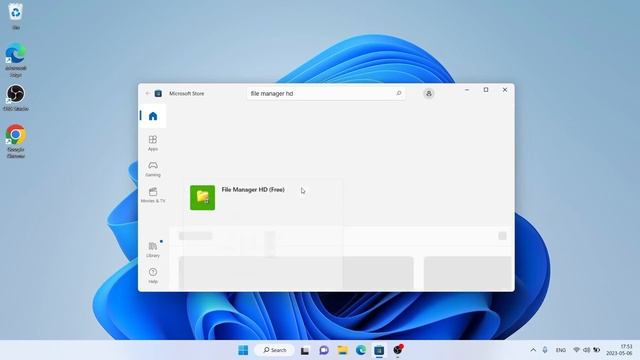Click the taskbar Search box
Screen dimensions: 640x360
pos(274,350)
